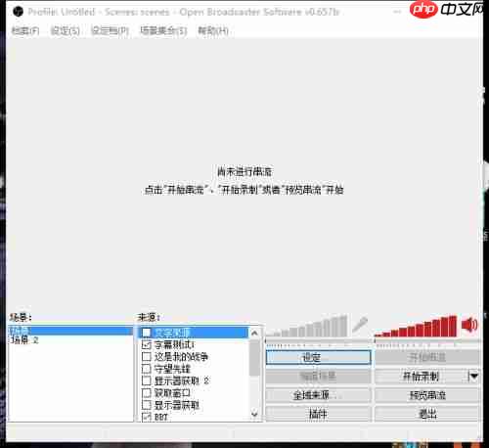The height and width of the screenshot is (448, 489).
Task: Open the 设定... settings button
Action: pos(319,358)
